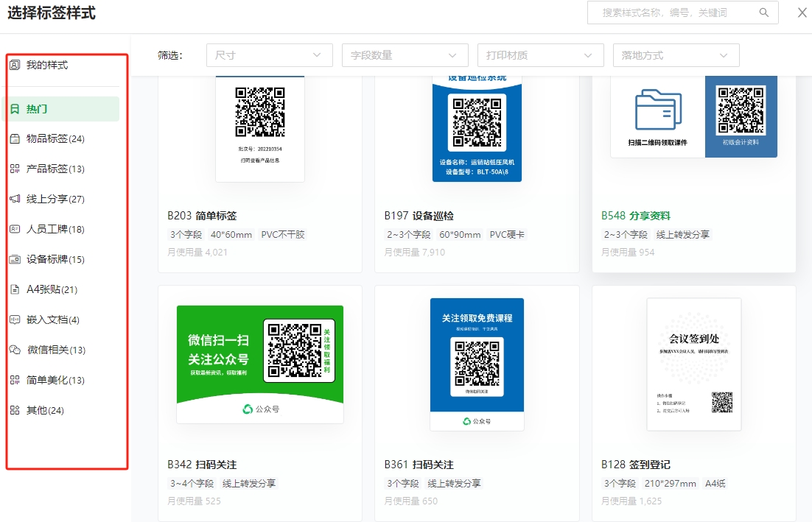The image size is (812, 522).
Task: Click 月使用量 4,021 text
Action: click(x=197, y=252)
